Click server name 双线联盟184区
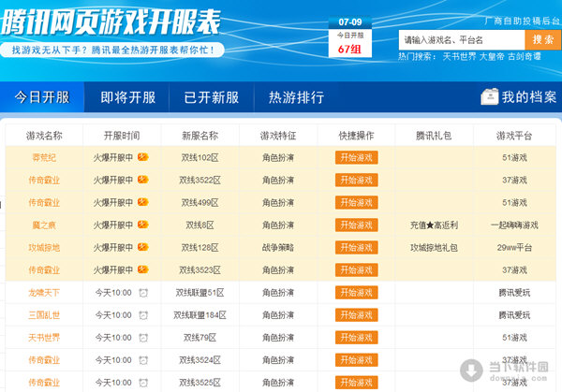Screen dimensions: 562x392 [200, 315]
